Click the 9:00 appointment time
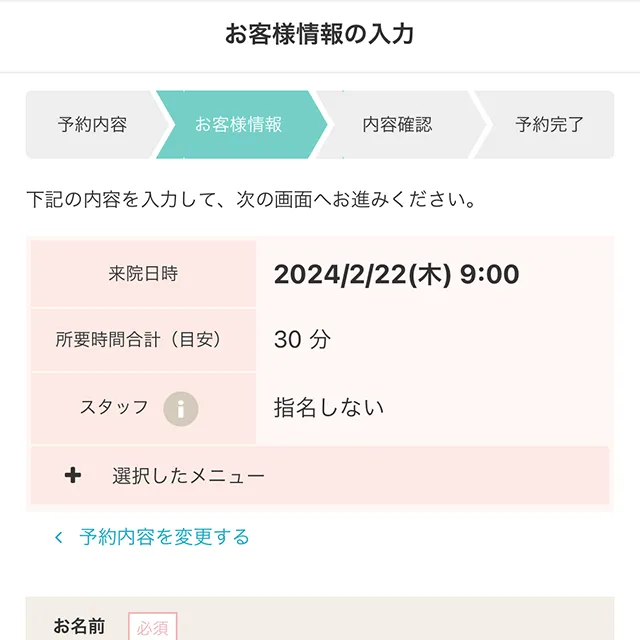 tap(489, 274)
